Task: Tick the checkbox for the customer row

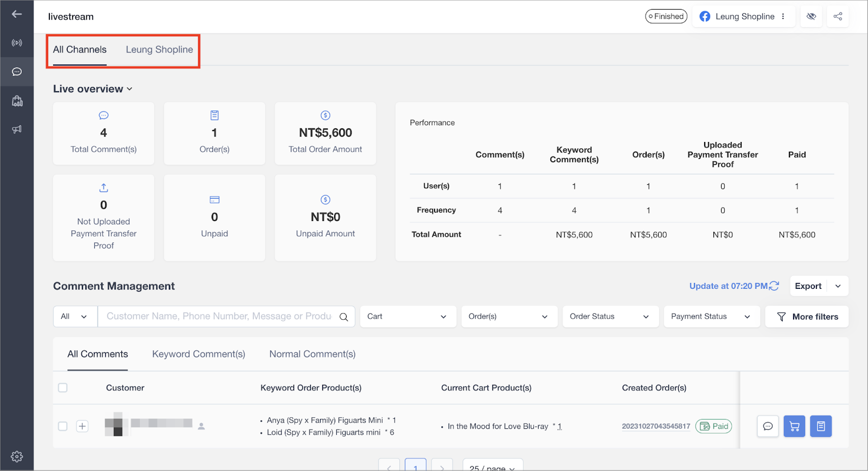Action: point(63,426)
